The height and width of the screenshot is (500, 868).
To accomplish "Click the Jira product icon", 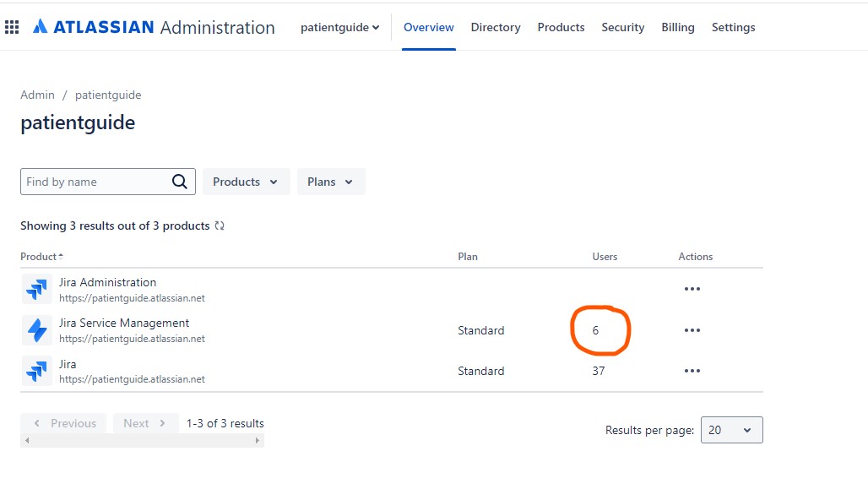I will pyautogui.click(x=37, y=371).
